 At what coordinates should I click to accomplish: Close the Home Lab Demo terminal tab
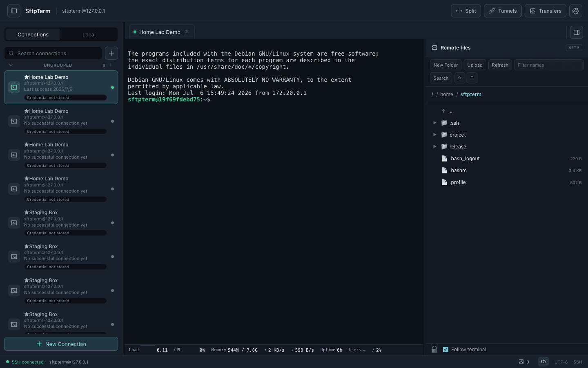click(x=187, y=32)
